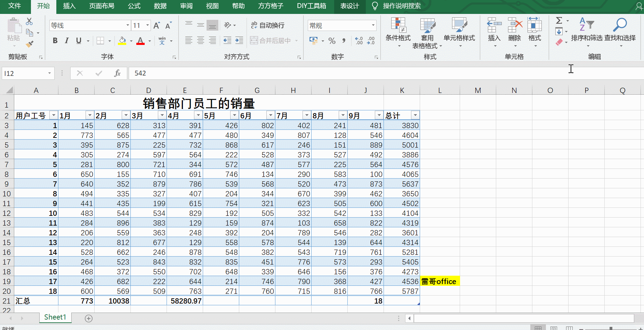Apply the yellow fill color bucket
The width and height of the screenshot is (644, 330).
coord(122,41)
